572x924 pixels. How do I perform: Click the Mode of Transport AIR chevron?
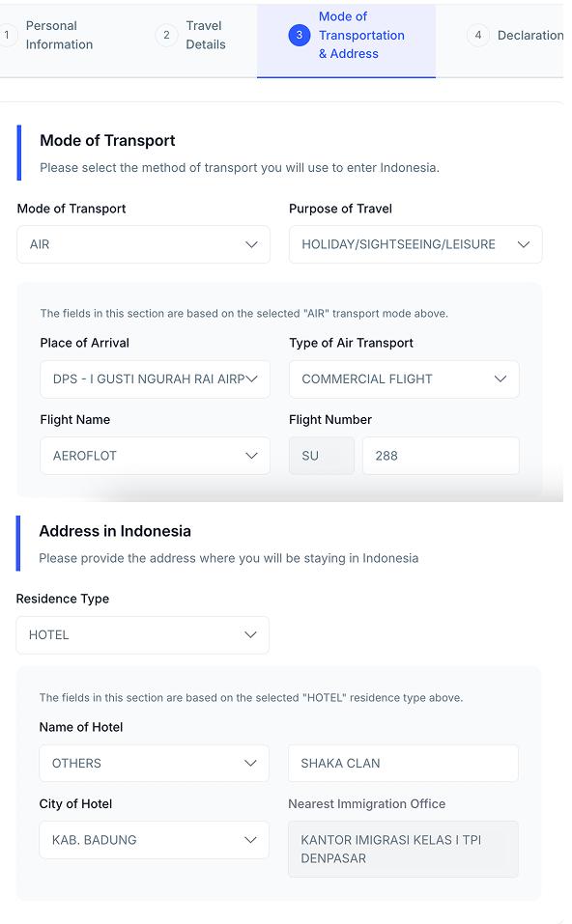point(251,244)
